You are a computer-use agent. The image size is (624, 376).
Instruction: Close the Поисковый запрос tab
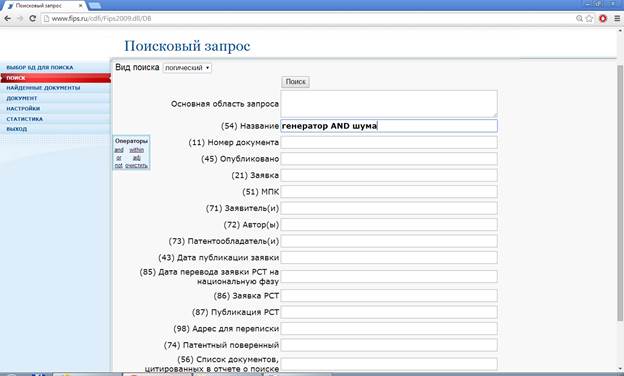[81, 6]
